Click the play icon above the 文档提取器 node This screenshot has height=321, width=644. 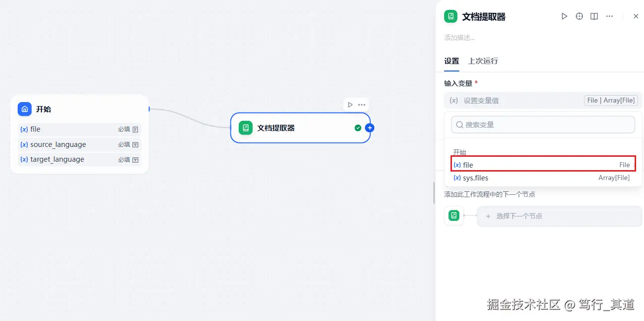pos(350,105)
